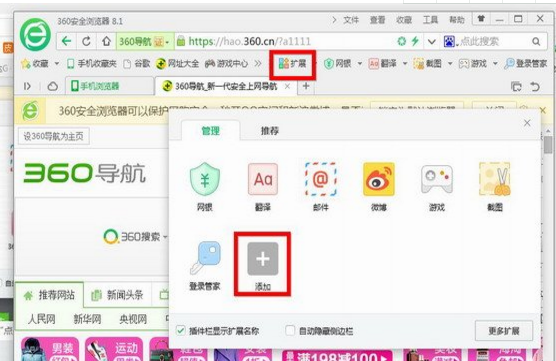Click the 网银 toolbar shield icon

coord(329,64)
